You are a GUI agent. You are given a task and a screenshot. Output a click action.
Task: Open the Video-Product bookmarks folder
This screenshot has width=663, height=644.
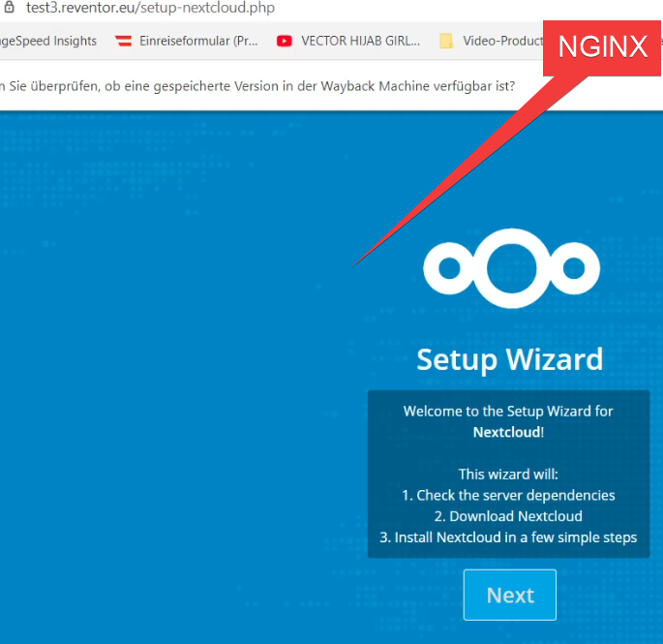(492, 41)
